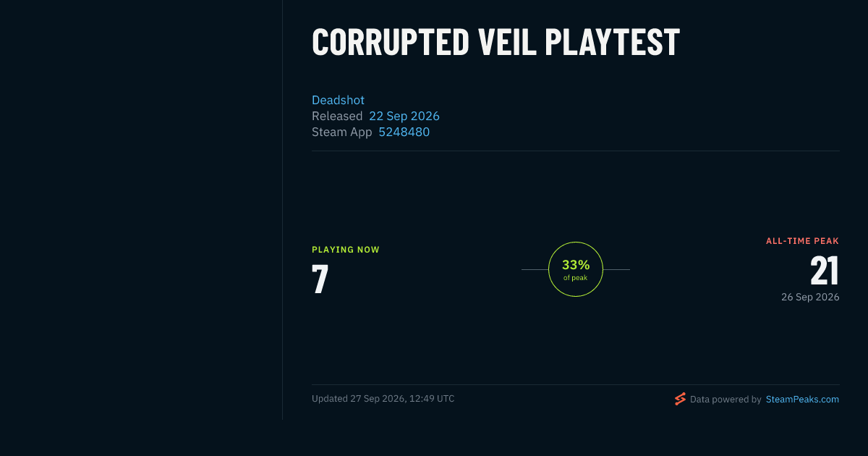868x456 pixels.
Task: Click the 33% of peak circle
Action: [576, 269]
